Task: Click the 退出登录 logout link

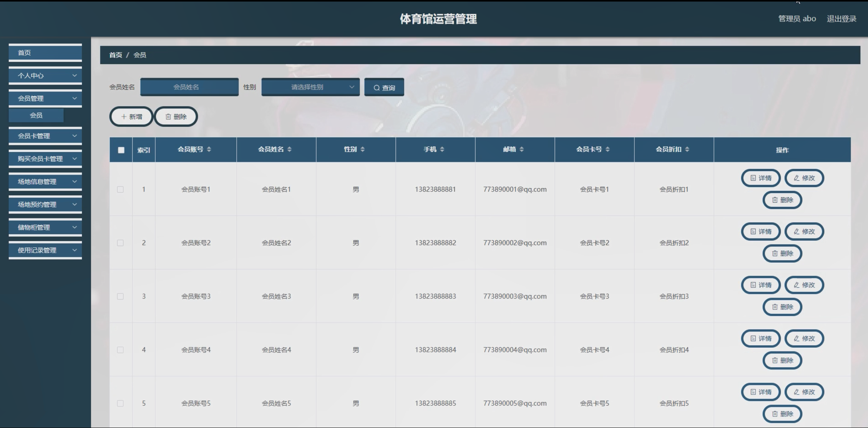Action: point(841,18)
